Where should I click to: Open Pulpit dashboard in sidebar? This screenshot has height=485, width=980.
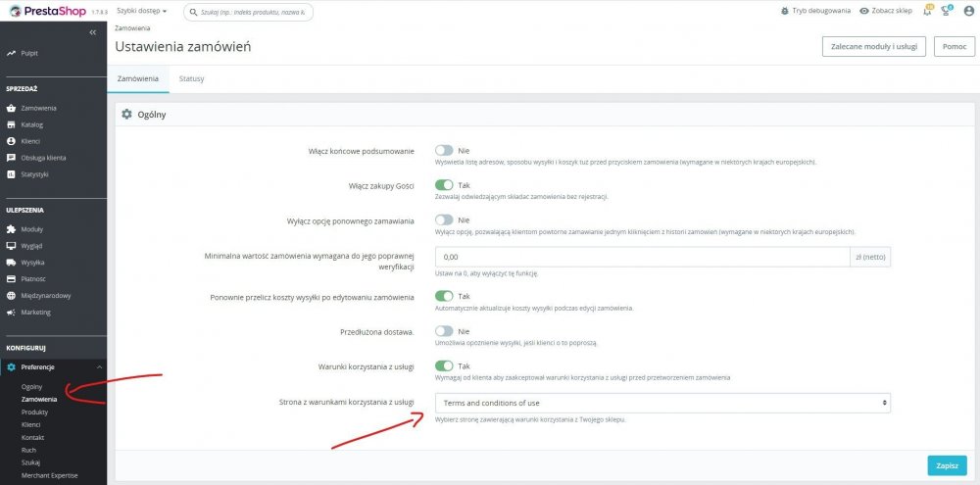click(x=29, y=53)
